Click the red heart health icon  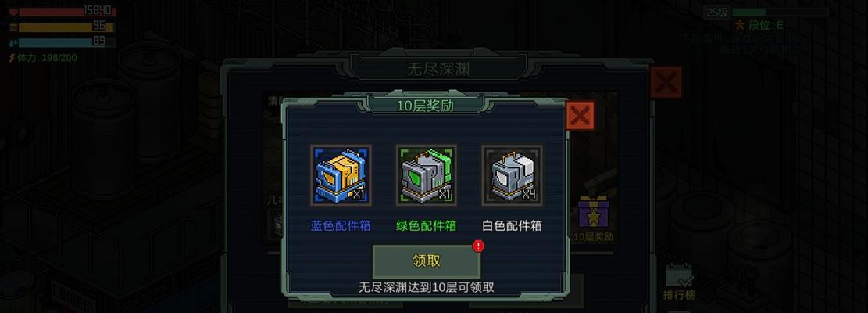click(13, 13)
